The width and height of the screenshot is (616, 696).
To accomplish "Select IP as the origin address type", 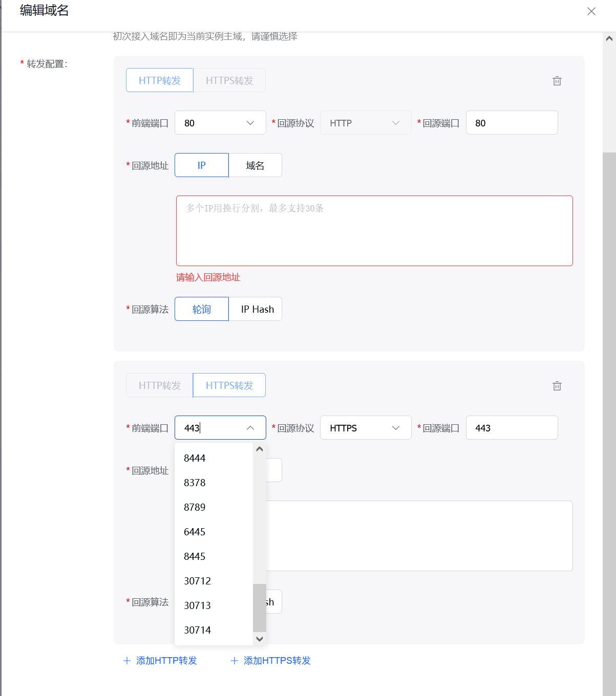I will pos(201,165).
